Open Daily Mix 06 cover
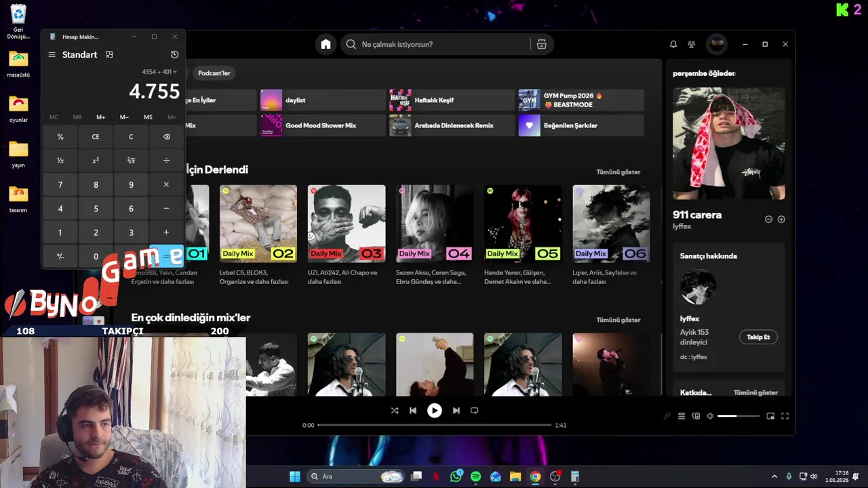Viewport: 868px width, 488px height. [x=611, y=224]
